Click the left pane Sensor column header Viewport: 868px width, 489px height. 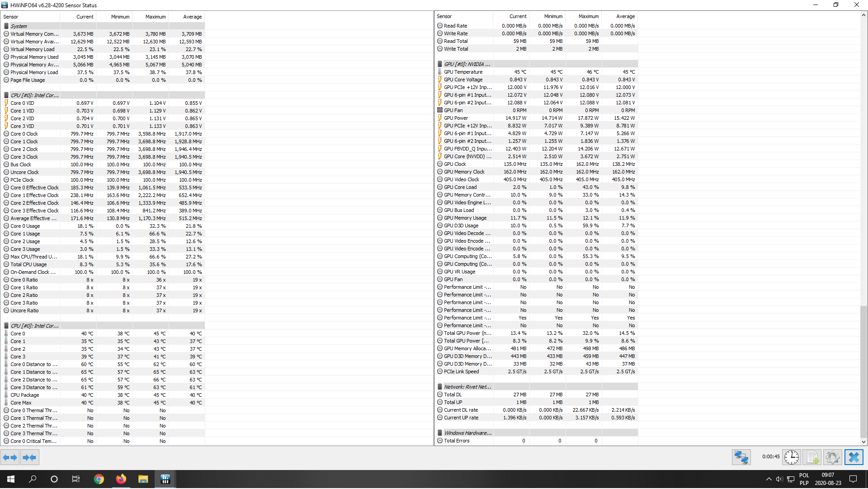(x=31, y=17)
